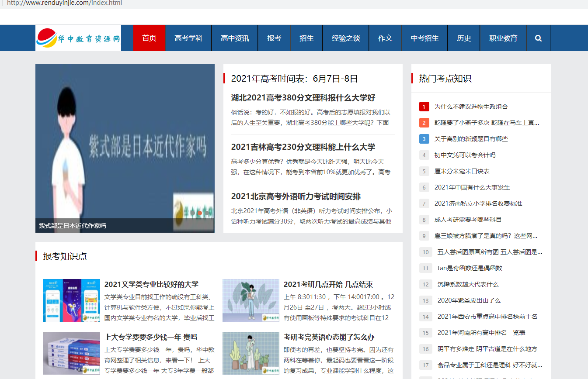Click the 2021考研几点开始 几点结束 headline
588x379 pixels.
tap(328, 284)
